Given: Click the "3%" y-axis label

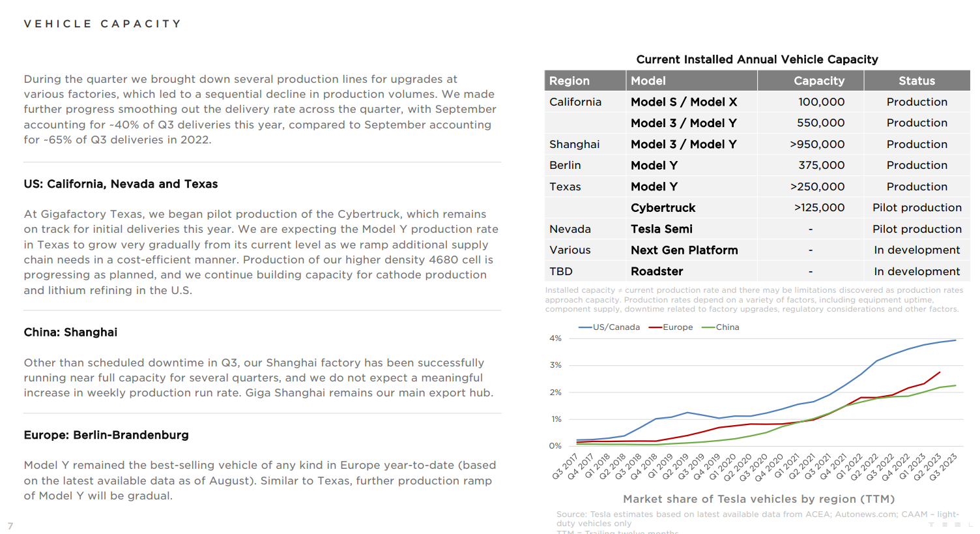Looking at the screenshot, I should (x=555, y=365).
